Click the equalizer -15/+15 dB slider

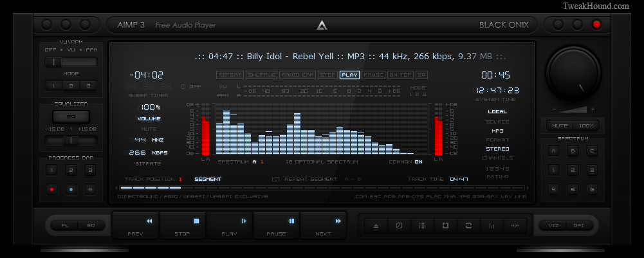click(71, 140)
